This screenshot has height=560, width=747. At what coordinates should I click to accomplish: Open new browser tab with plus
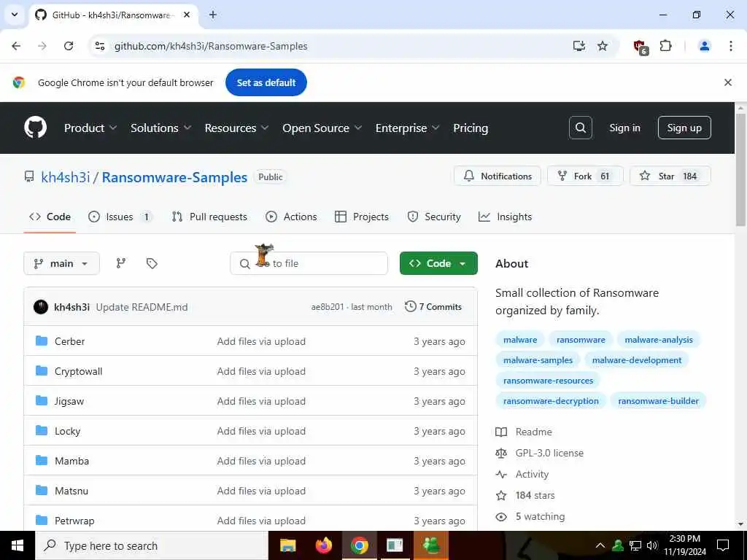[213, 15]
